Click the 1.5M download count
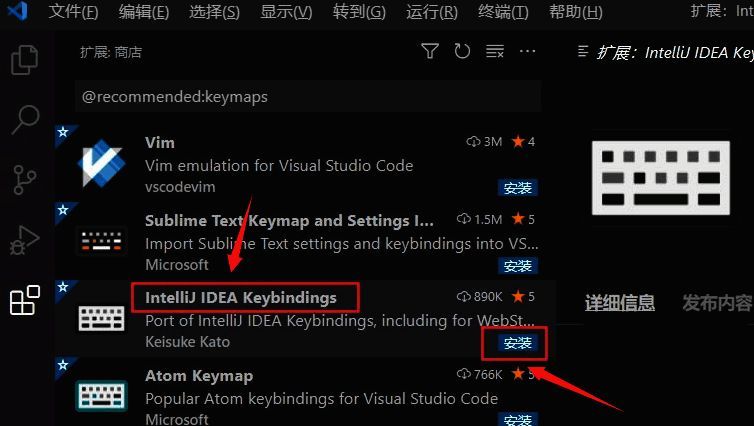Image resolution: width=754 pixels, height=426 pixels. [x=479, y=219]
